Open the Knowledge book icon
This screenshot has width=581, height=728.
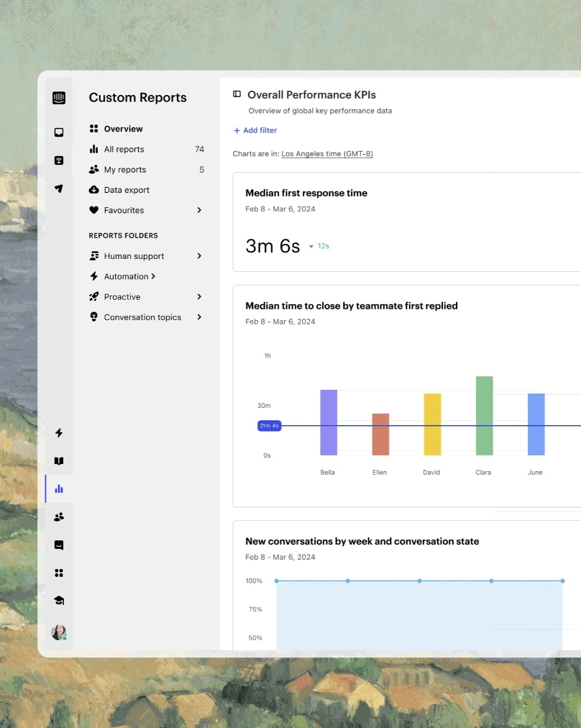coord(59,461)
